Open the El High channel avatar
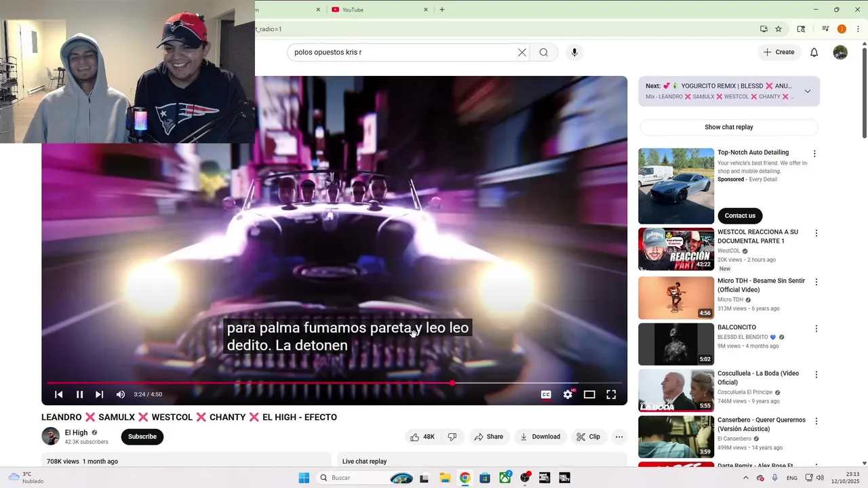 click(51, 436)
